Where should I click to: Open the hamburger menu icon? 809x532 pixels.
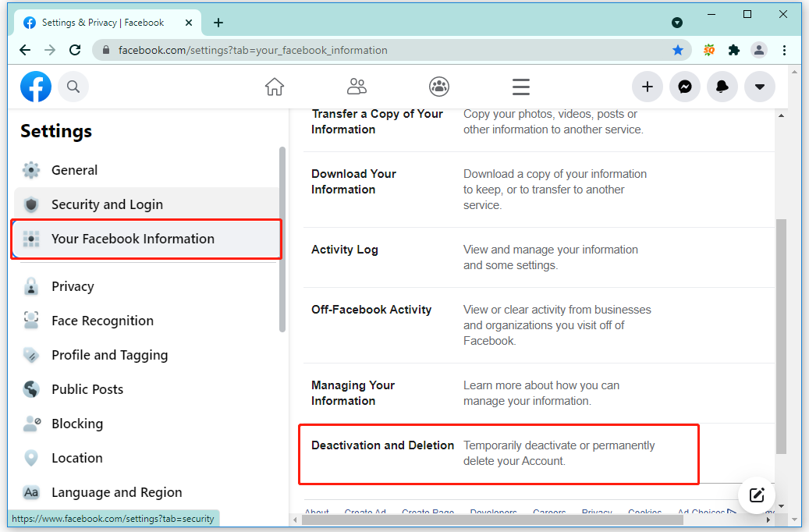point(521,87)
